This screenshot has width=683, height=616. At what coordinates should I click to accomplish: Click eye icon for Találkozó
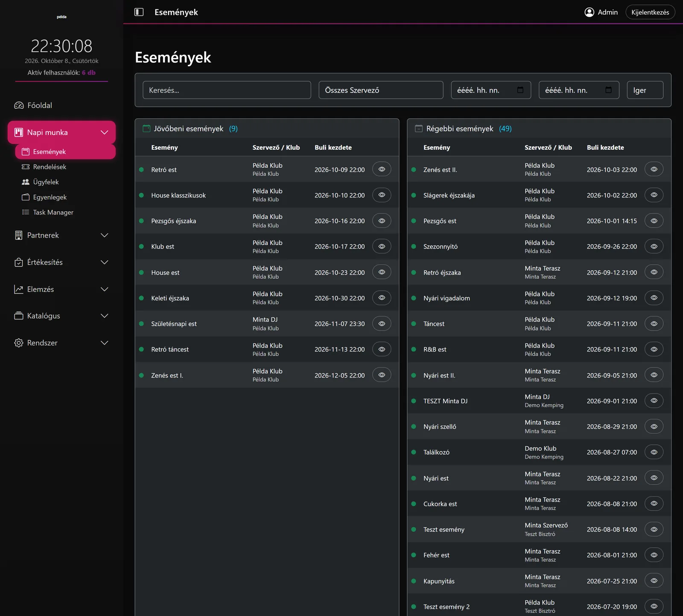click(654, 452)
